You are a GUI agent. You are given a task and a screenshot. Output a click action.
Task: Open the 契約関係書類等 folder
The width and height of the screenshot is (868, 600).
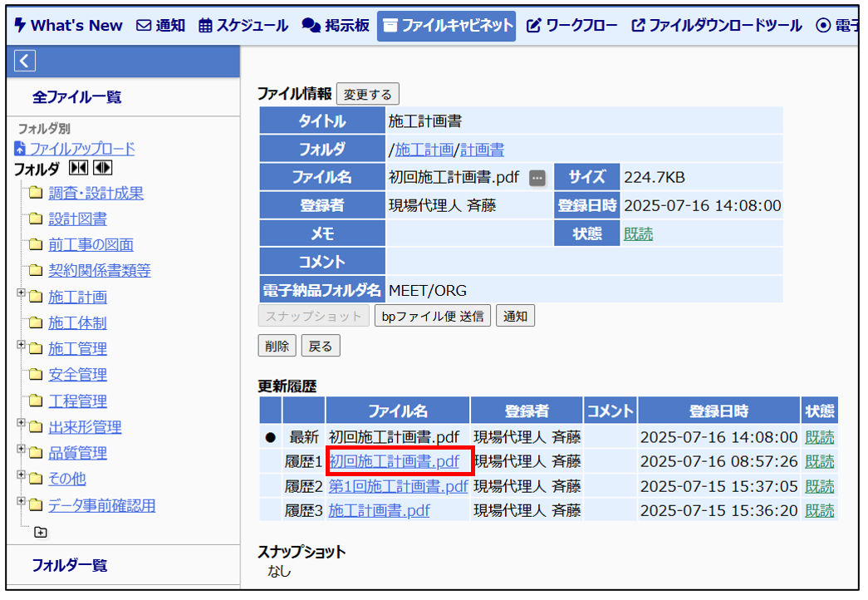(x=99, y=271)
